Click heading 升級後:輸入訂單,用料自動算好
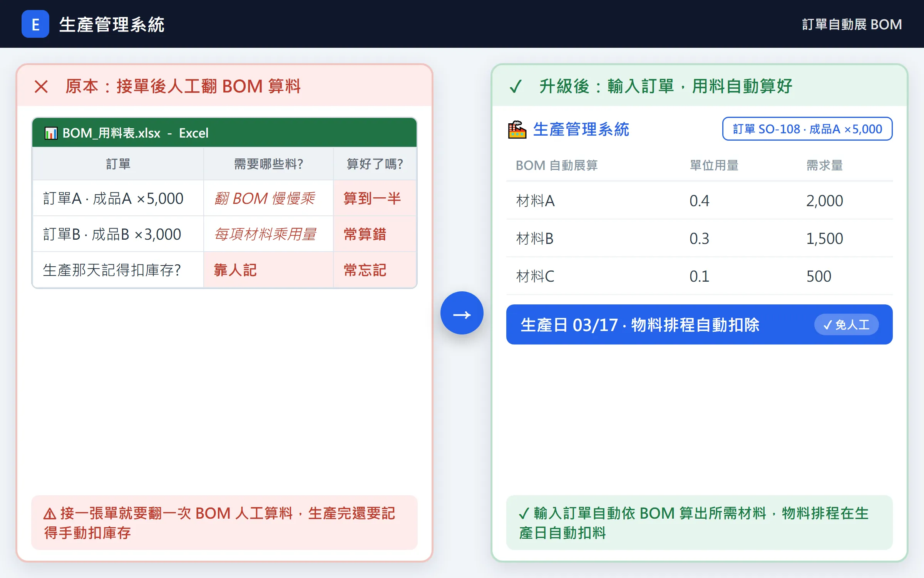Screen dimensions: 924x578 [x=666, y=86]
